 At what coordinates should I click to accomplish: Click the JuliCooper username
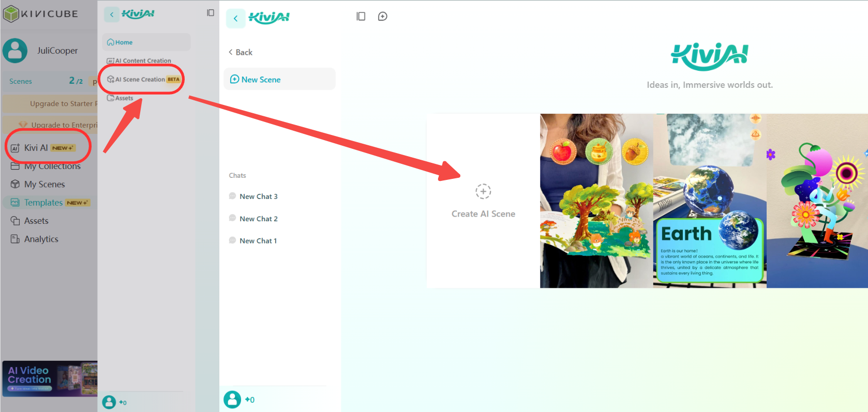57,51
